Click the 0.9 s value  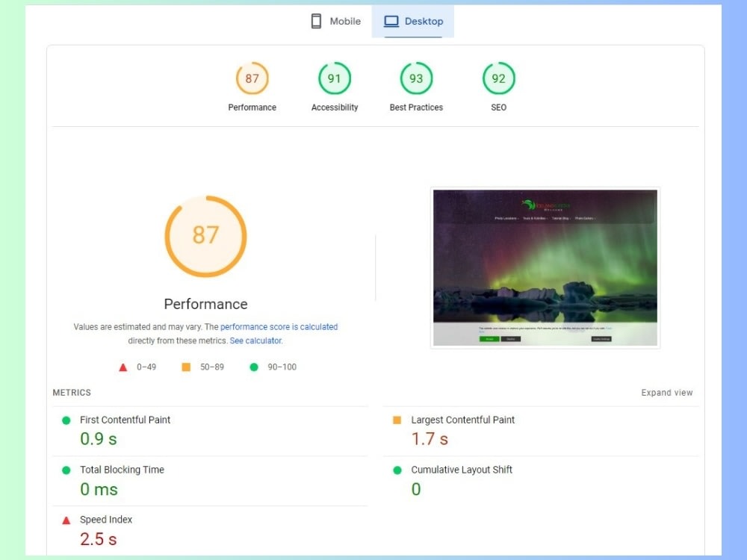98,438
